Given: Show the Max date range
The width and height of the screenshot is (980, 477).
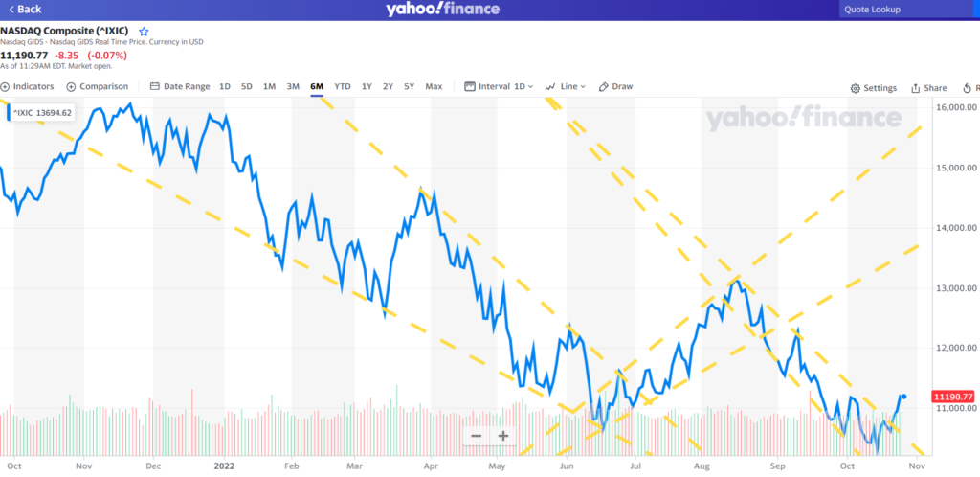Looking at the screenshot, I should (434, 86).
